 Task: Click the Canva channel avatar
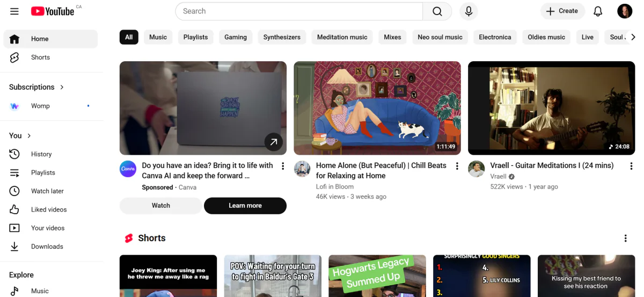coord(128,169)
